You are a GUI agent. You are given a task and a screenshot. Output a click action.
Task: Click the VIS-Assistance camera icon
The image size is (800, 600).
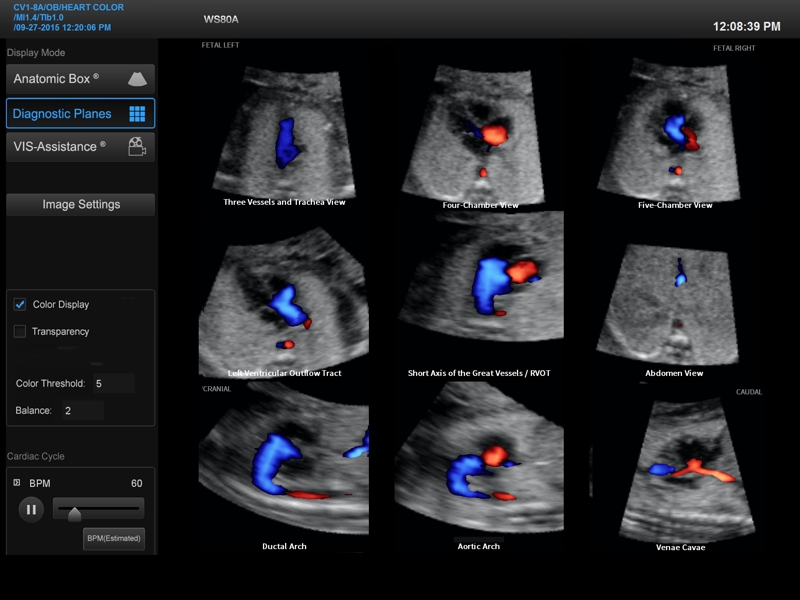click(137, 147)
